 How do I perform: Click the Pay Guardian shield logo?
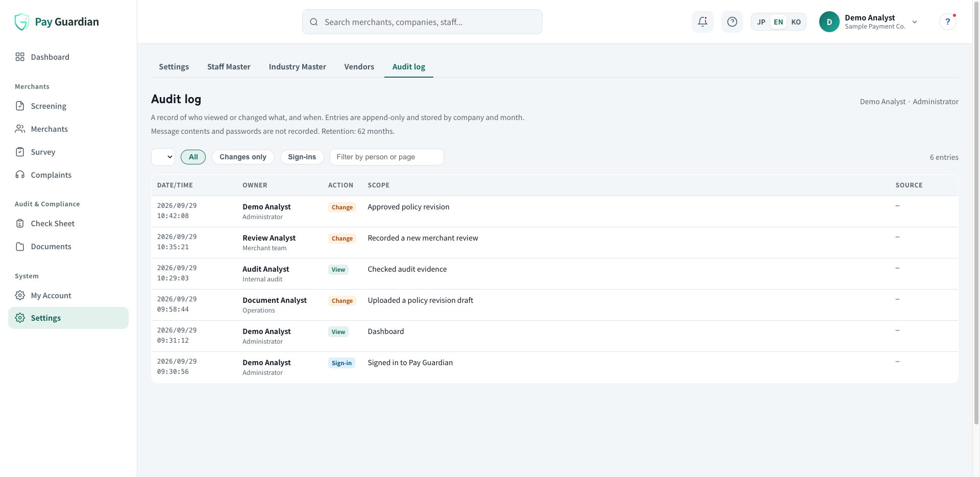click(21, 22)
